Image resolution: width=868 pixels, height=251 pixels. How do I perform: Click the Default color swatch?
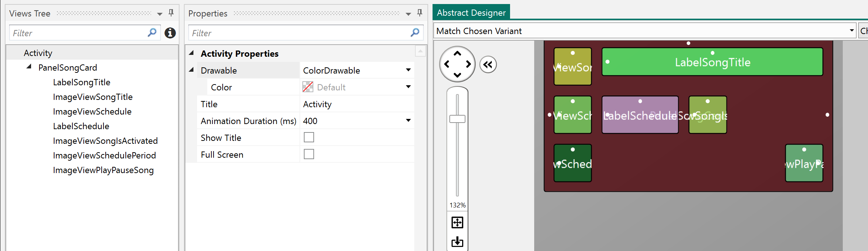(308, 87)
